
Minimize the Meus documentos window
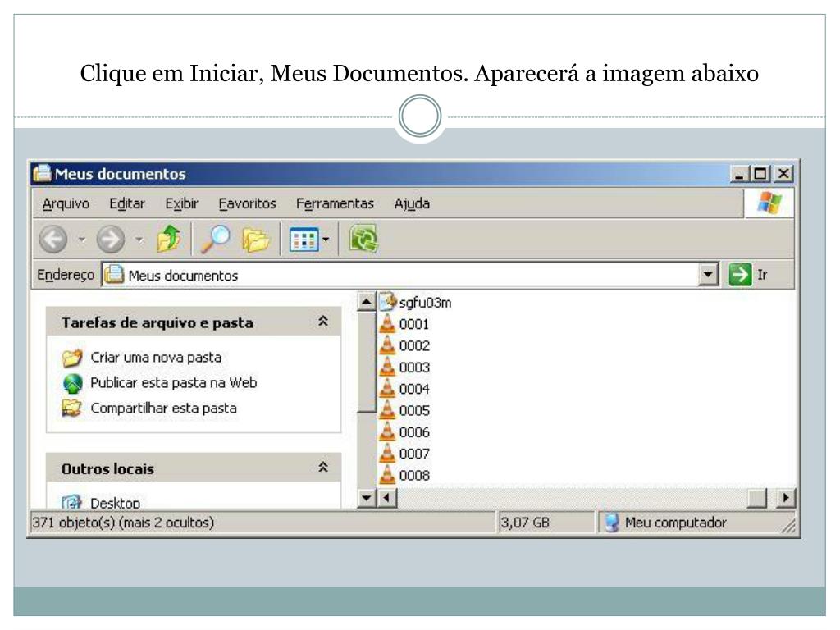pyautogui.click(x=739, y=174)
